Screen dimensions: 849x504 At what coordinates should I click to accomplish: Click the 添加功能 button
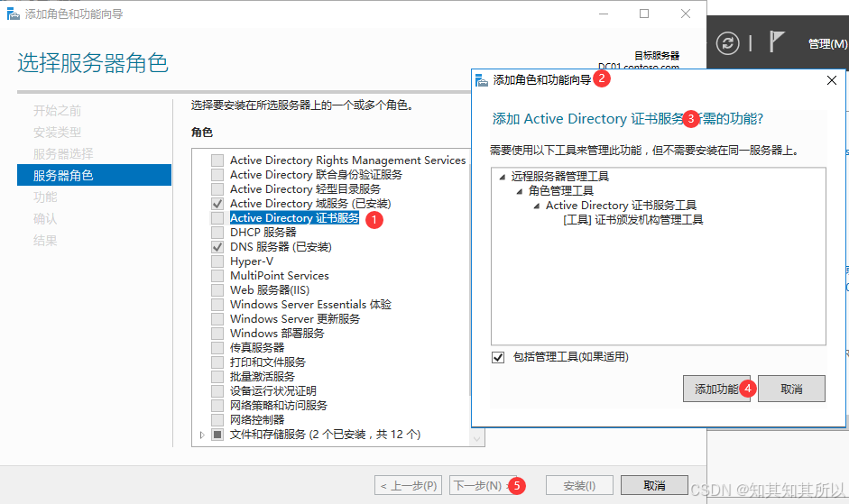click(716, 389)
